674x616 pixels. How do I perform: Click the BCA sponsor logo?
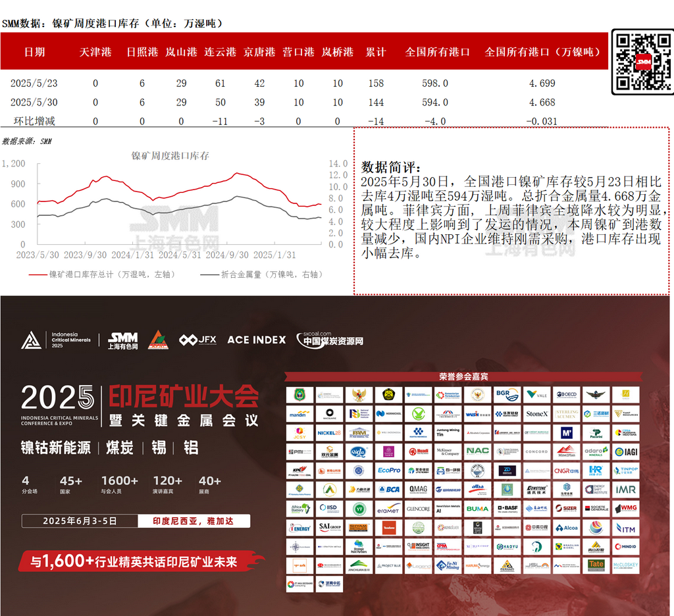[x=388, y=490]
